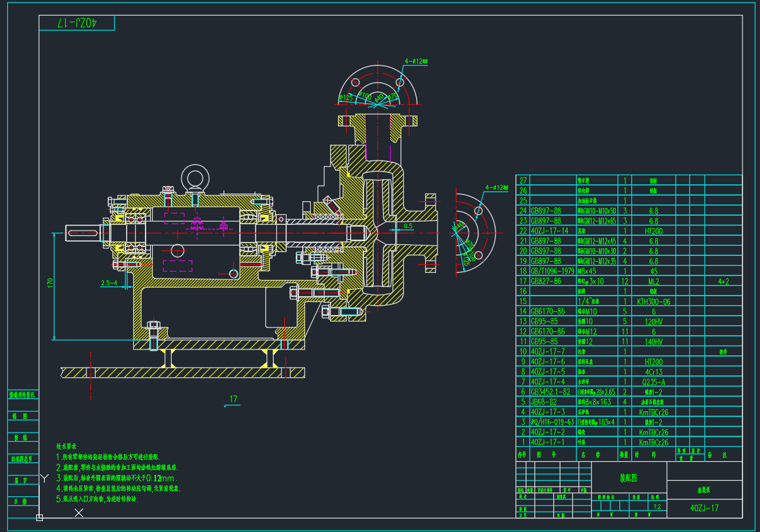Select the mirrored 40ZJ-17 label in corner box
Image resolution: width=760 pixels, height=532 pixels.
[x=77, y=23]
